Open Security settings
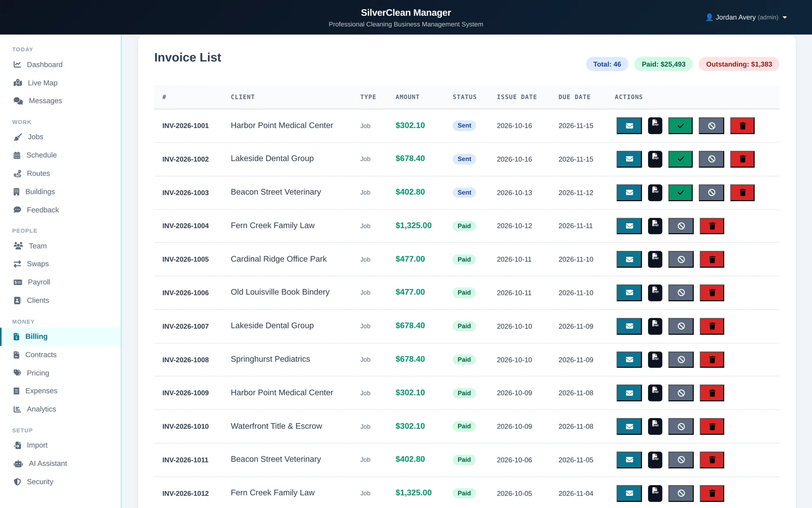Image resolution: width=812 pixels, height=508 pixels. click(x=61, y=482)
